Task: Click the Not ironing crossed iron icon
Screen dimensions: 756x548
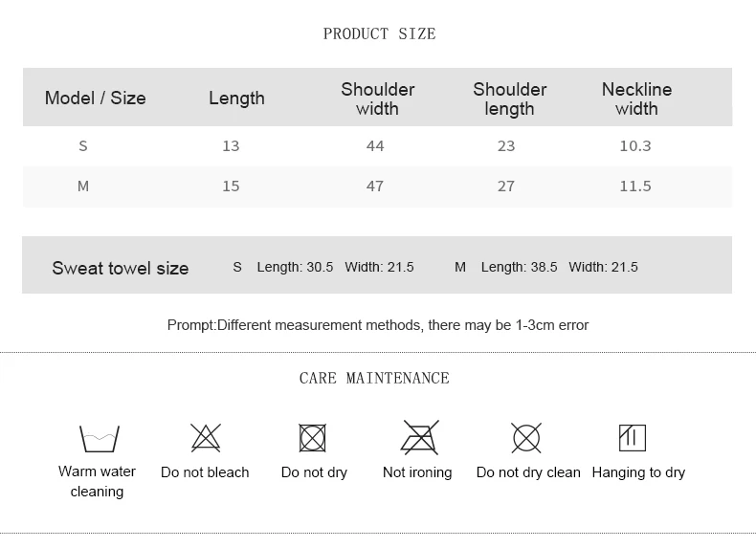Action: (x=420, y=437)
